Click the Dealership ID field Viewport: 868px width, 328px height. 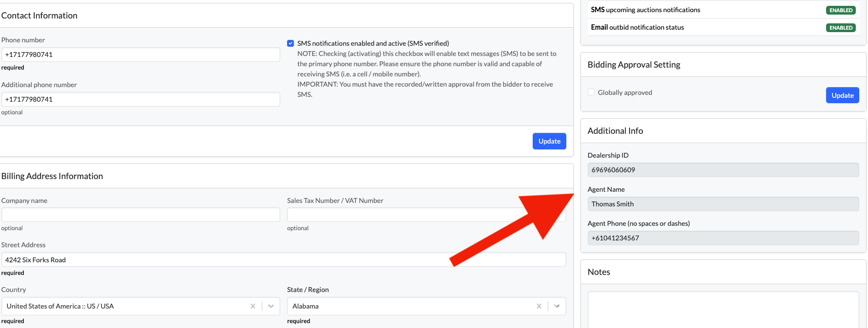click(x=723, y=170)
